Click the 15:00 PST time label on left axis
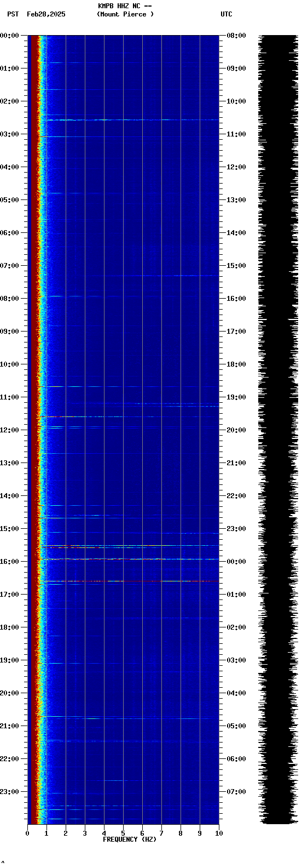The image size is (302, 868). coord(9,529)
